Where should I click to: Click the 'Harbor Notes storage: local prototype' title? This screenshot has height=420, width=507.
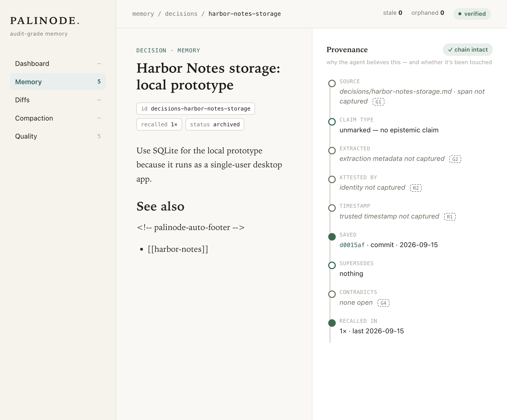point(208,76)
